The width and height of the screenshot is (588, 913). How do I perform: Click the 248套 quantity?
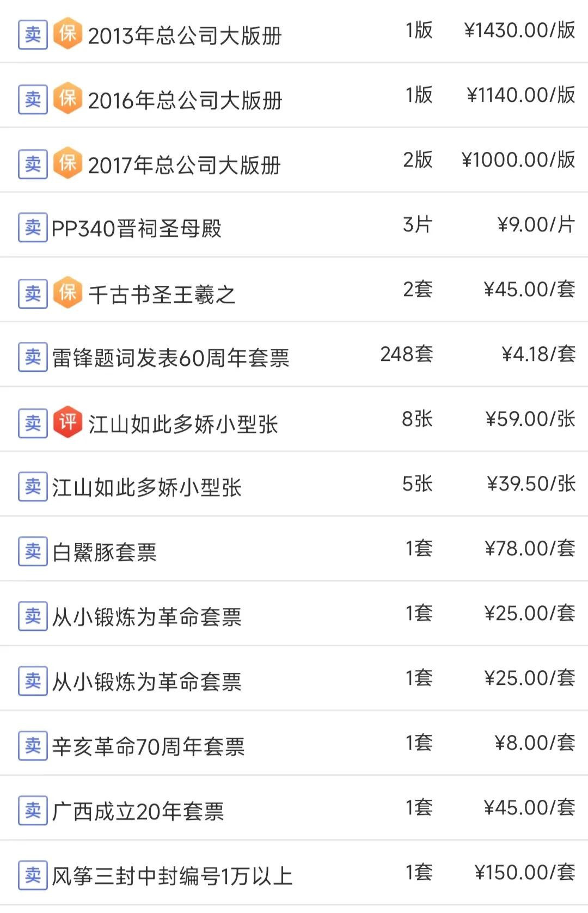(406, 354)
